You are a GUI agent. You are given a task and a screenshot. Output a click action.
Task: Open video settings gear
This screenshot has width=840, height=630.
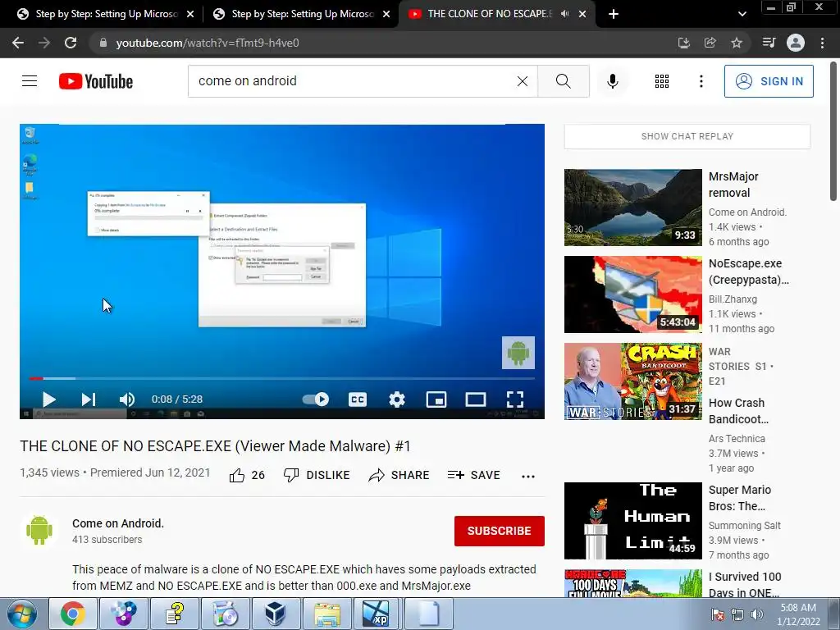[x=397, y=399]
